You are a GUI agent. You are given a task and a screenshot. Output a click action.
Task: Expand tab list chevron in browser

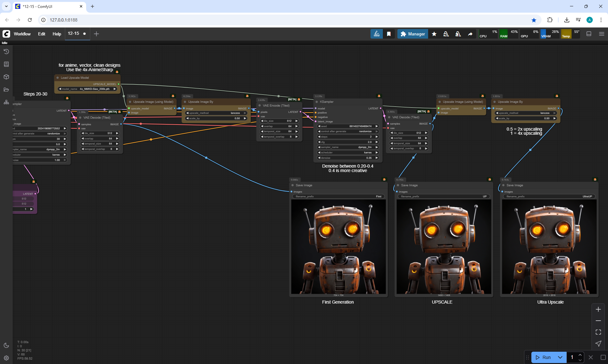[6, 6]
